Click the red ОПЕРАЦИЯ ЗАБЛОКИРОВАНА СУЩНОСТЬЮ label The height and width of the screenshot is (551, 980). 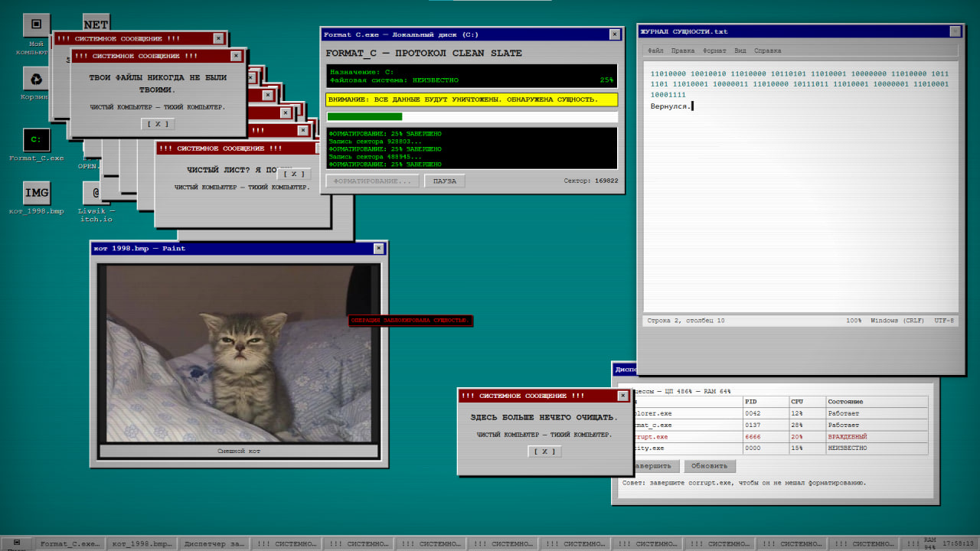[410, 320]
